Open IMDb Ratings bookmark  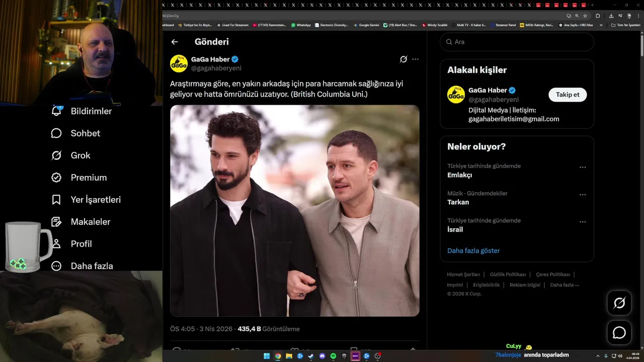point(536,25)
